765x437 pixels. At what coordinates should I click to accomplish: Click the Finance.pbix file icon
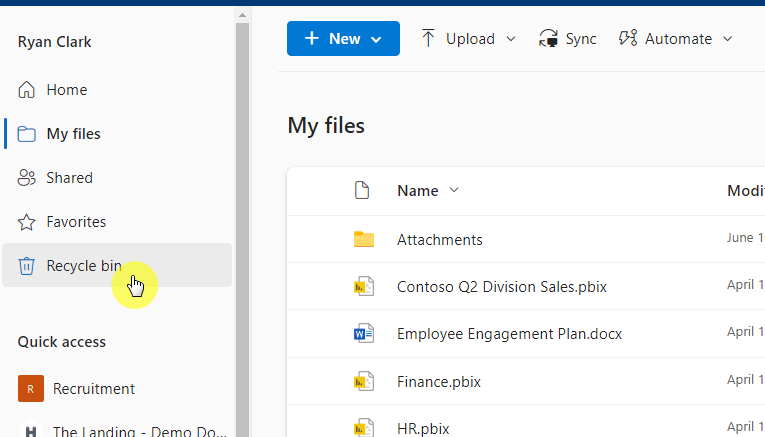[364, 381]
